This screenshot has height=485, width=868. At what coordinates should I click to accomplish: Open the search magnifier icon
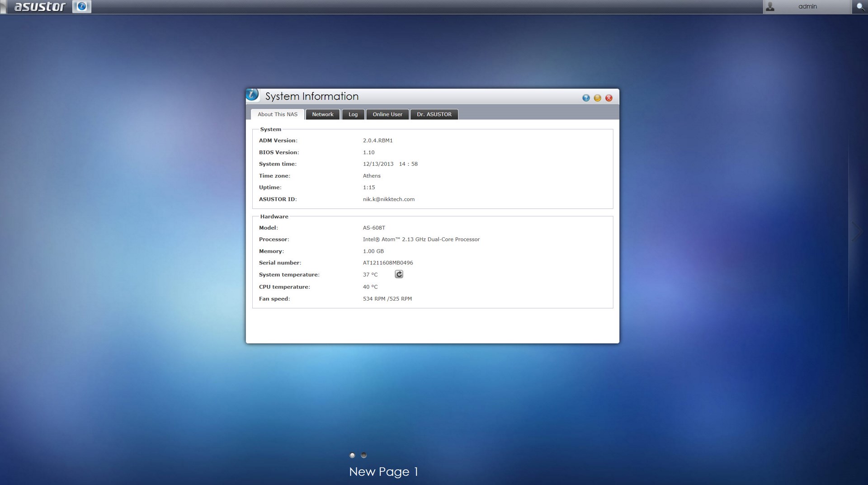[x=860, y=7]
